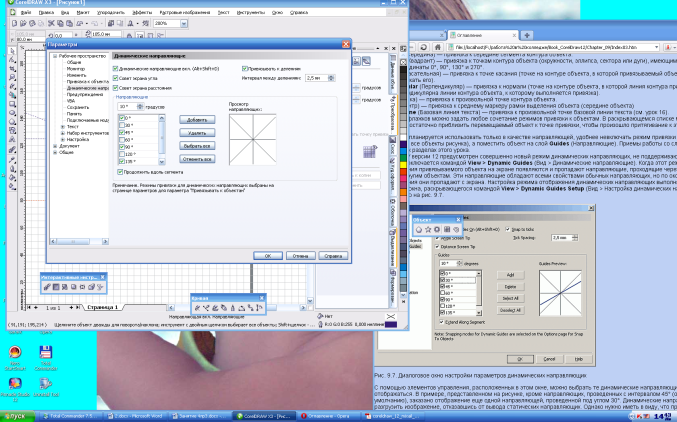
Task: Toggle the angle screen tip checkbox
Action: tap(115, 78)
